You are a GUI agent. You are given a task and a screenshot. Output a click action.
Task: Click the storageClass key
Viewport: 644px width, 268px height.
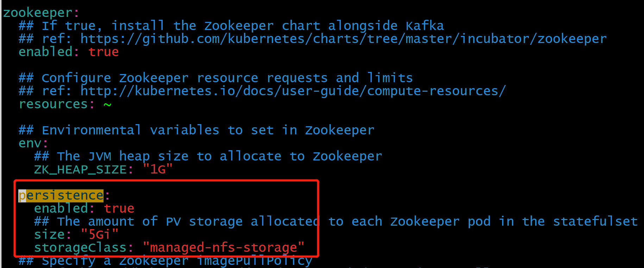[x=80, y=248]
